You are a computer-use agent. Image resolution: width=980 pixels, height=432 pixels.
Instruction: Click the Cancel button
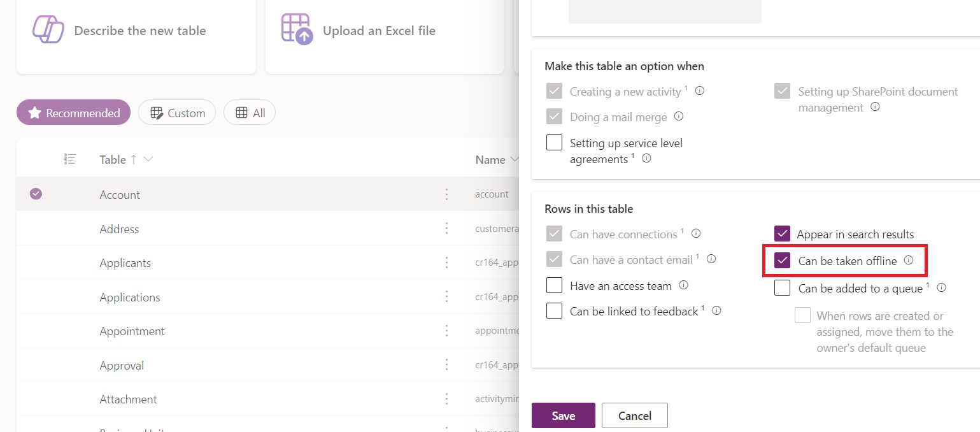point(634,415)
